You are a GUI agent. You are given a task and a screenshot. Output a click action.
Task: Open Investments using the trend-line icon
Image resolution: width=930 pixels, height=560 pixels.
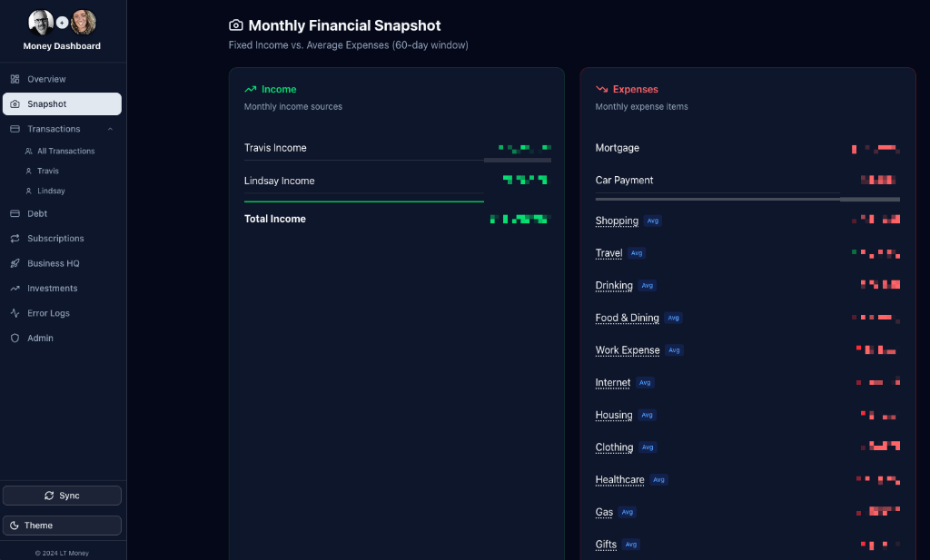(15, 288)
